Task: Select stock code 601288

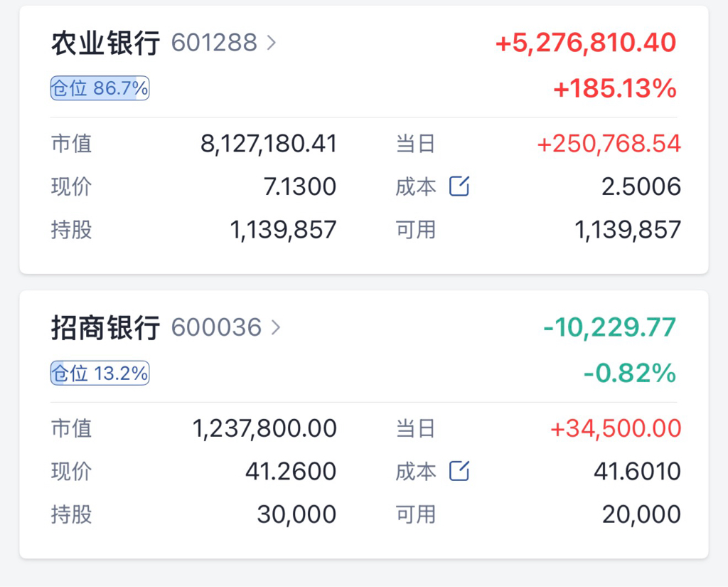Action: tap(214, 43)
